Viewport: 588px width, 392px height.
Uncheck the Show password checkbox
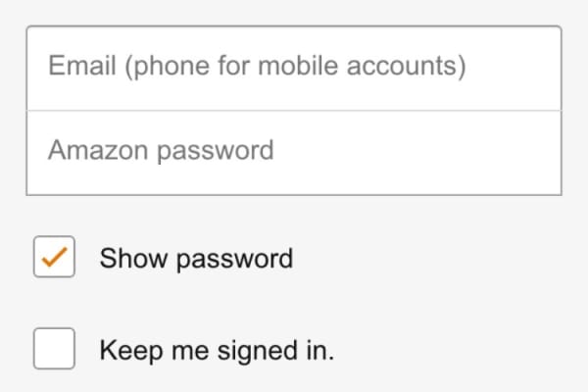[54, 258]
